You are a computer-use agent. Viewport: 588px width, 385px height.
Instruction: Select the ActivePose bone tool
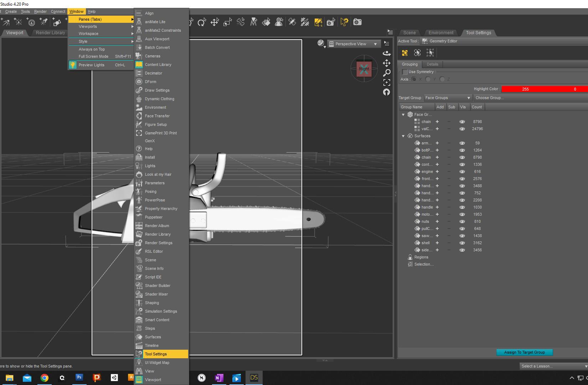(x=241, y=22)
